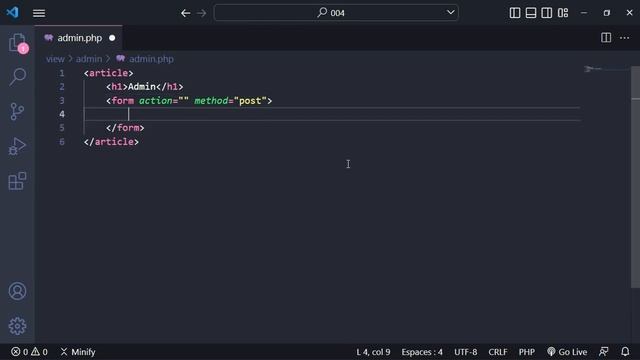This screenshot has height=360, width=640.
Task: Open notifications bell icon
Action: (625, 352)
